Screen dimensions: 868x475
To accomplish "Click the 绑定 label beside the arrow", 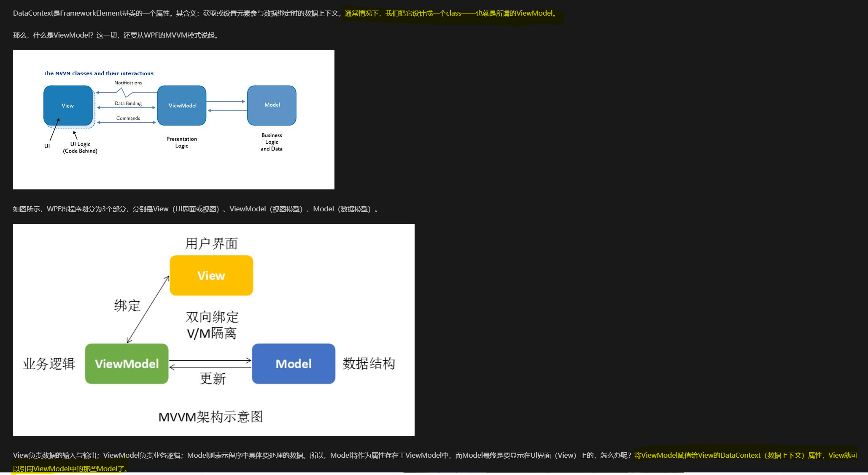I will (x=127, y=305).
